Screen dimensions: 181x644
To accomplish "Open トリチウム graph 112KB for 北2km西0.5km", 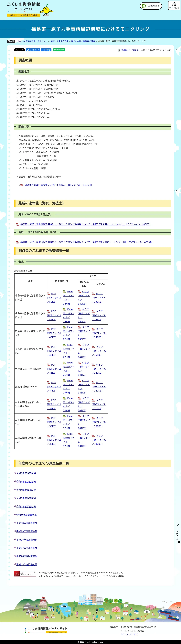I will pyautogui.click(x=99, y=404).
